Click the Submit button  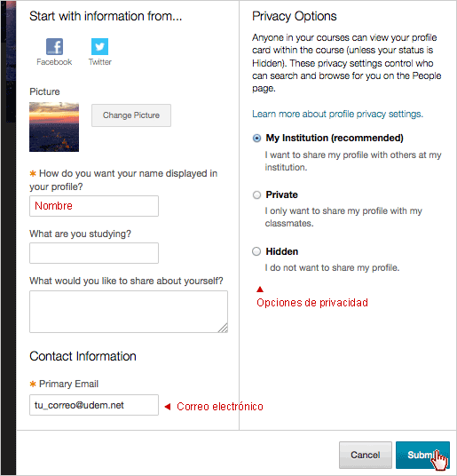(422, 455)
